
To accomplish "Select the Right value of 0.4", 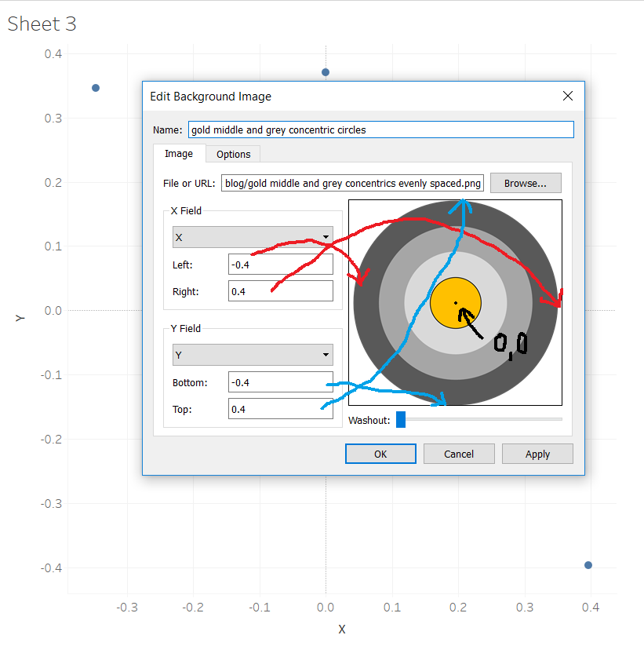I will (x=280, y=290).
